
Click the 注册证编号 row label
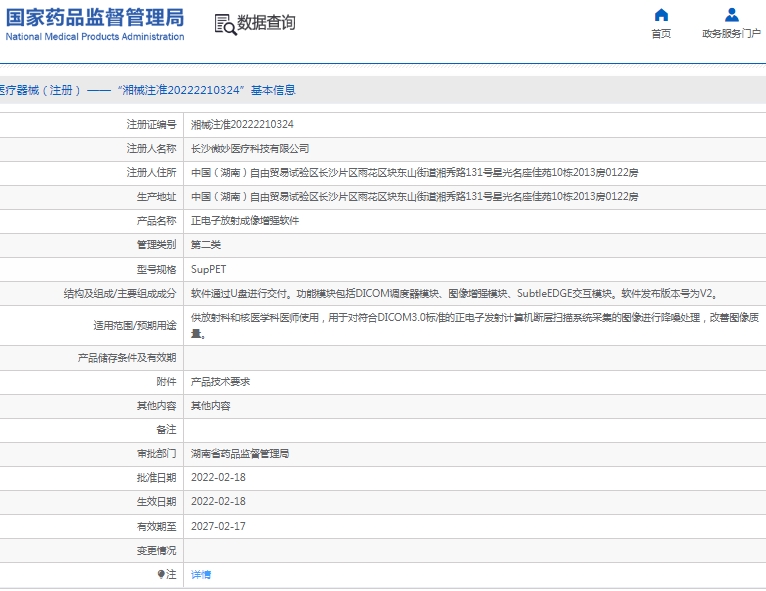pyautogui.click(x=151, y=125)
